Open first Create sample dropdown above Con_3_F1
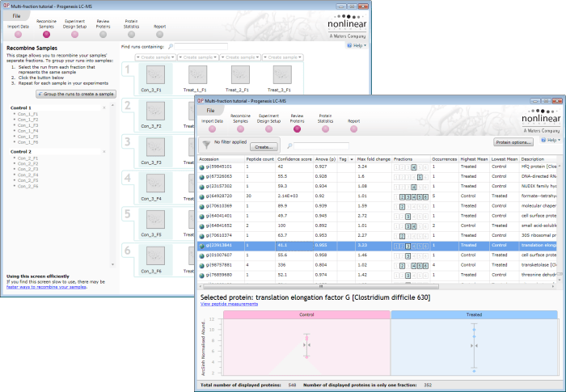Viewport: 566px width, 392px height. coord(155,57)
